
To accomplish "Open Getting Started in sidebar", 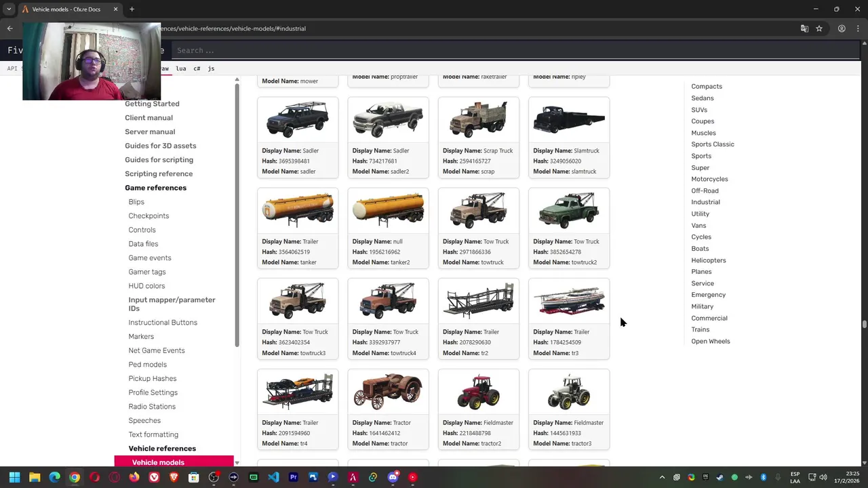I will (152, 104).
